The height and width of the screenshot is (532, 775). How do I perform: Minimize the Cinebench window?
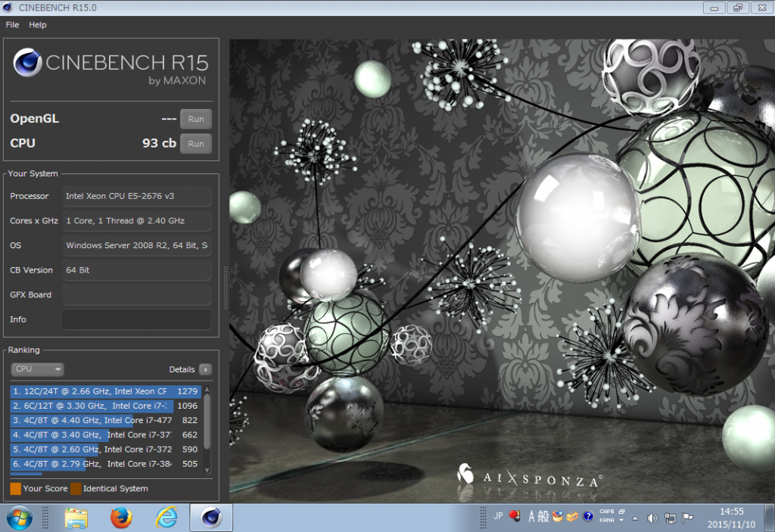(x=714, y=8)
